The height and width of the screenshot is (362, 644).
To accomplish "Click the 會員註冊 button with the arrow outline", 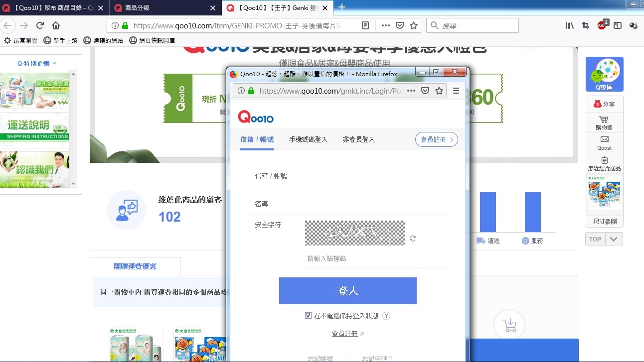I will (x=437, y=139).
